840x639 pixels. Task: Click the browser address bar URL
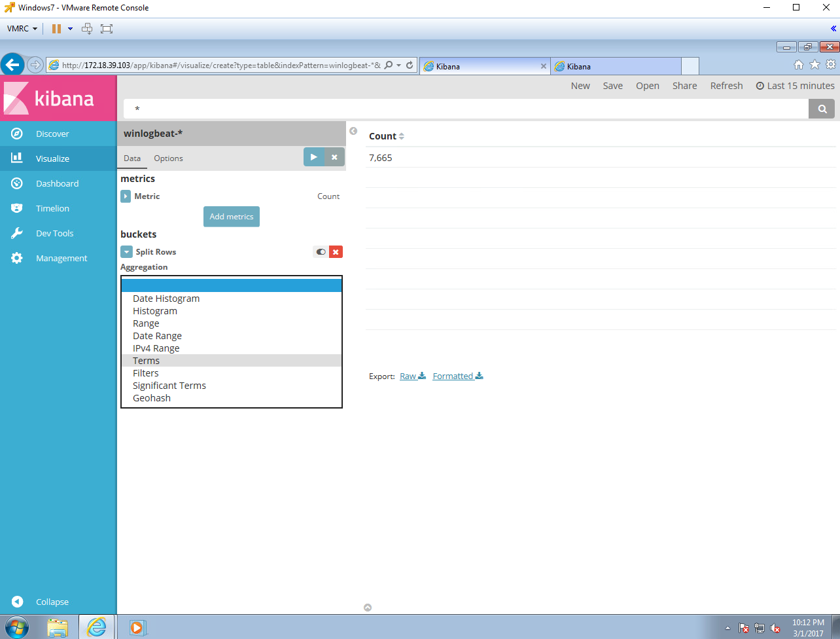point(220,65)
